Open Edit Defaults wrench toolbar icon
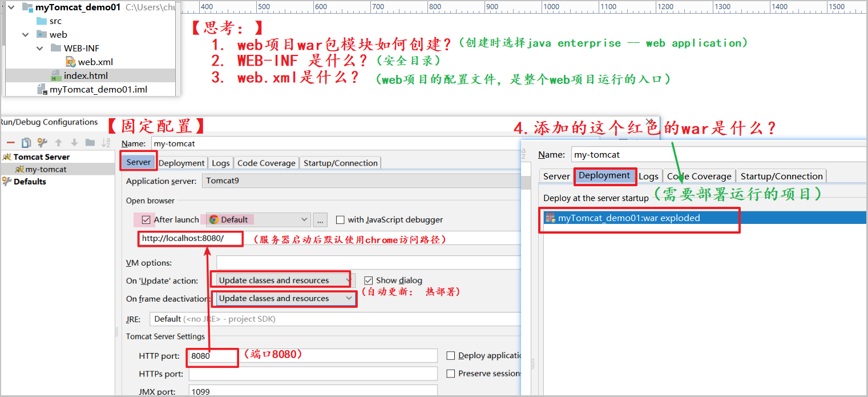 pyautogui.click(x=42, y=143)
